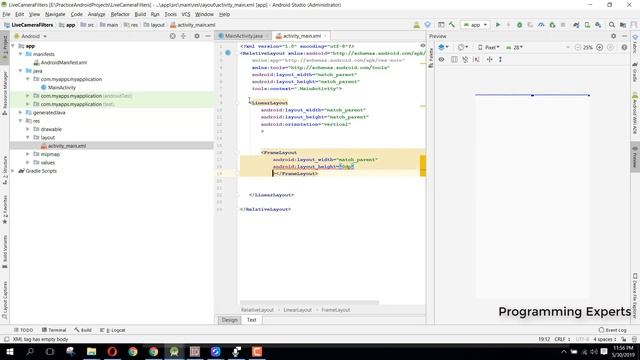
Task: Open the File menu
Action: point(7,14)
